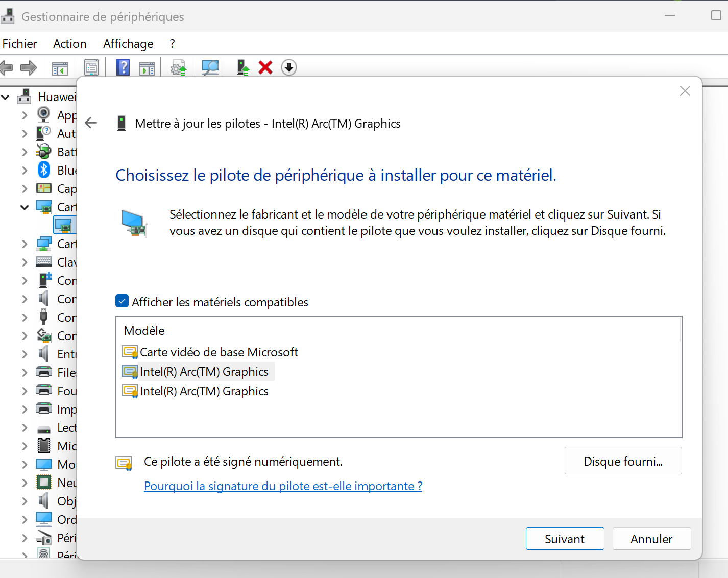Select the 'Neu' row label in the tree
Screen dimensions: 728x578
[x=66, y=483]
